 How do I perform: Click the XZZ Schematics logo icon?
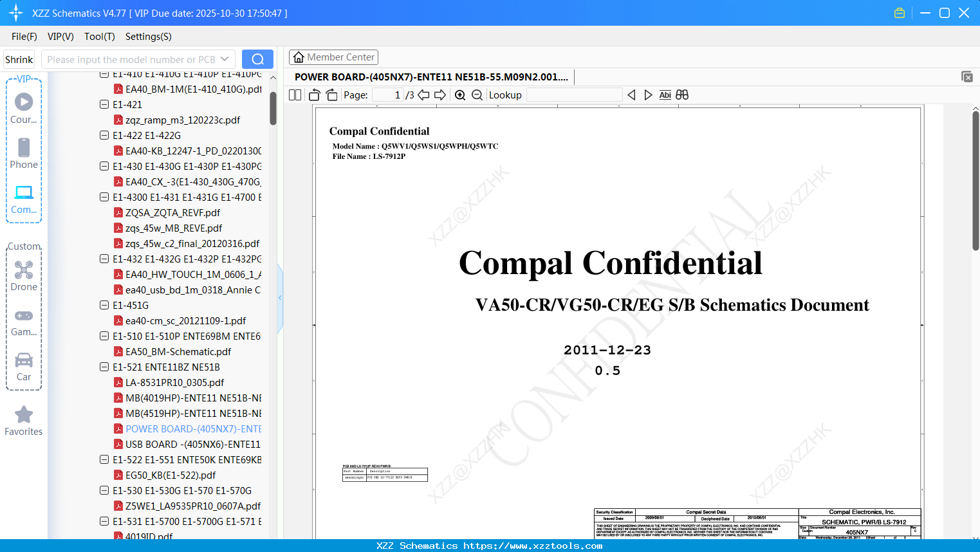pos(16,13)
